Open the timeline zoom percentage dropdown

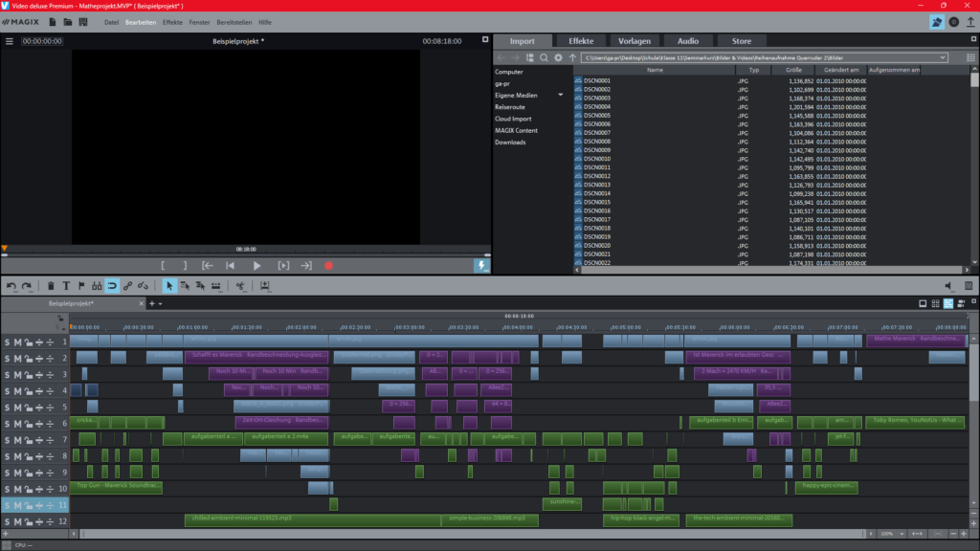point(902,534)
